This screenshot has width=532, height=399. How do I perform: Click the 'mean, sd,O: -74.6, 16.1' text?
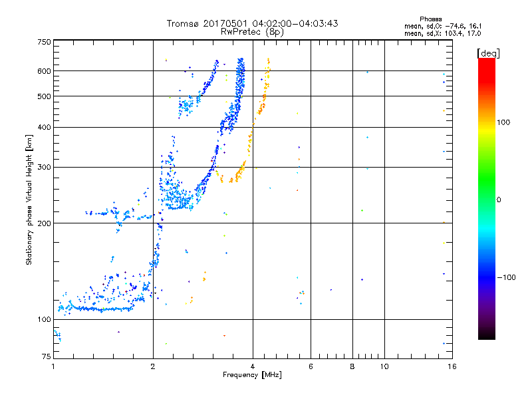tap(443, 26)
